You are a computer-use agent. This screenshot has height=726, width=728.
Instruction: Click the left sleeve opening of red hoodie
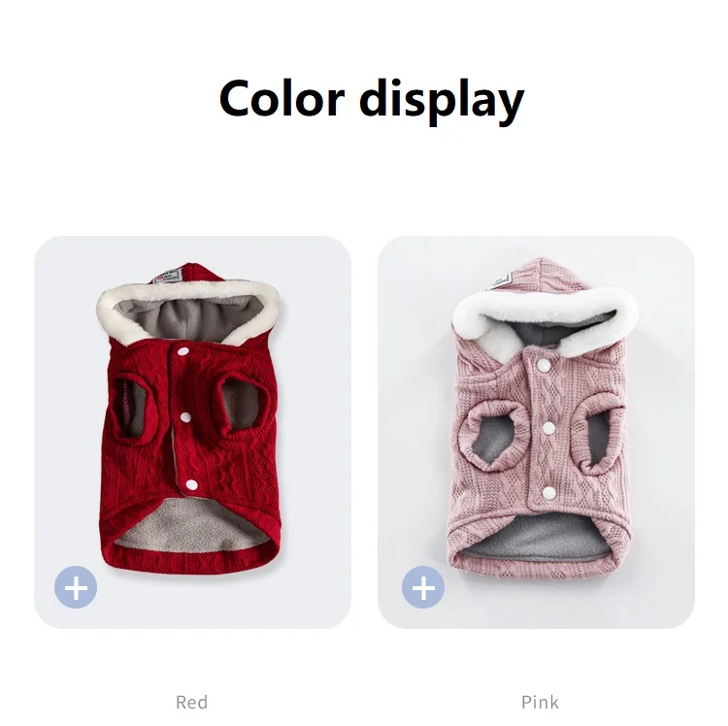click(x=128, y=405)
